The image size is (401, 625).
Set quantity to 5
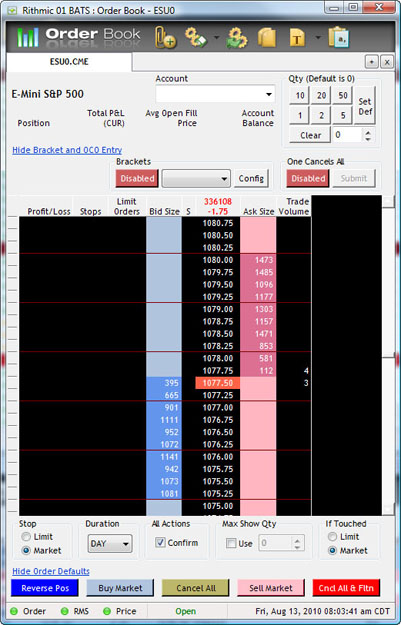pos(343,116)
